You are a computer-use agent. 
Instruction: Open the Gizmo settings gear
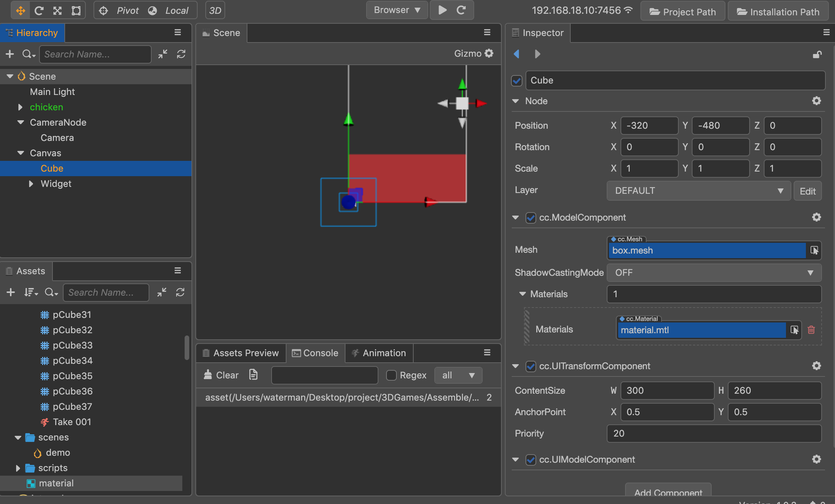tap(489, 53)
